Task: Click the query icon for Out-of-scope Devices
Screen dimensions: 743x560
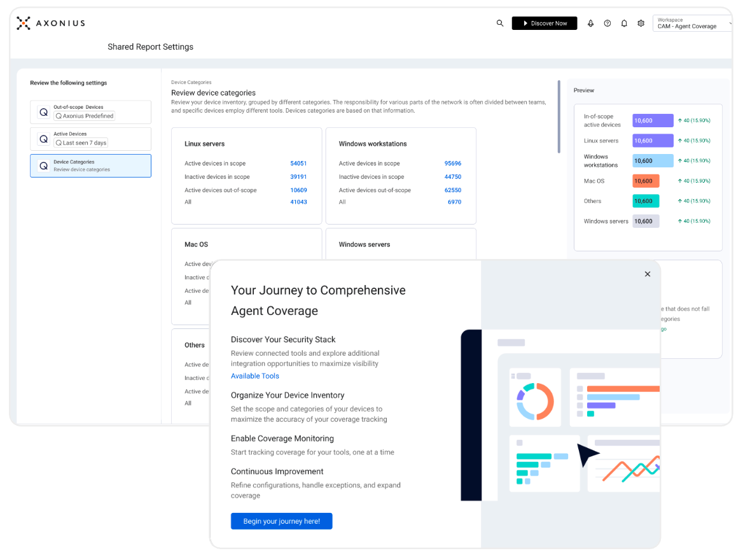Action: point(44,112)
